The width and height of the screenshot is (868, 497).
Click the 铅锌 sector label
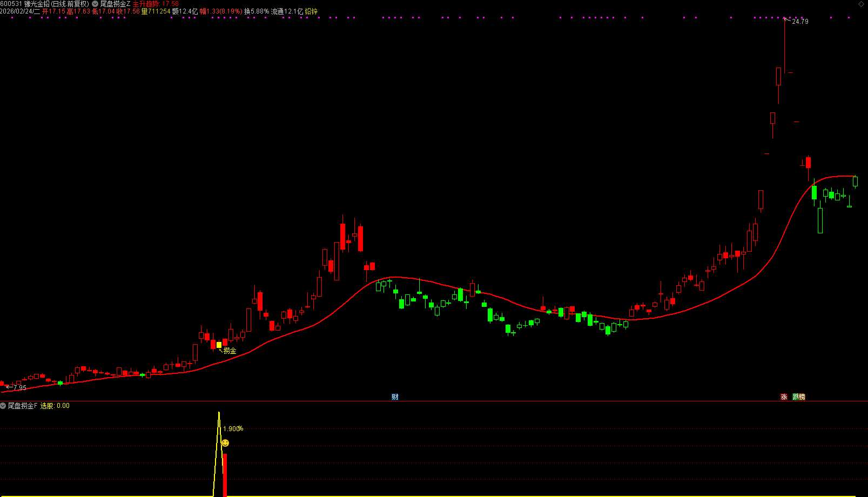[311, 11]
